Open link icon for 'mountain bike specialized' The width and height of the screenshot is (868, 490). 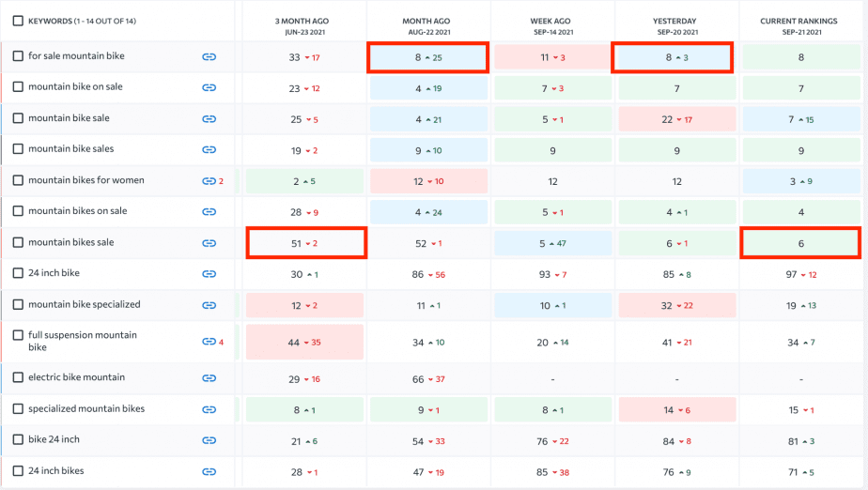point(209,305)
